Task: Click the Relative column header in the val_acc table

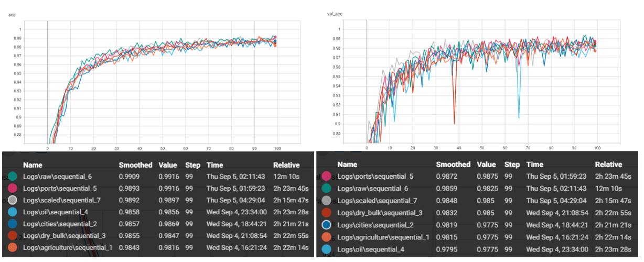Action: click(x=608, y=165)
